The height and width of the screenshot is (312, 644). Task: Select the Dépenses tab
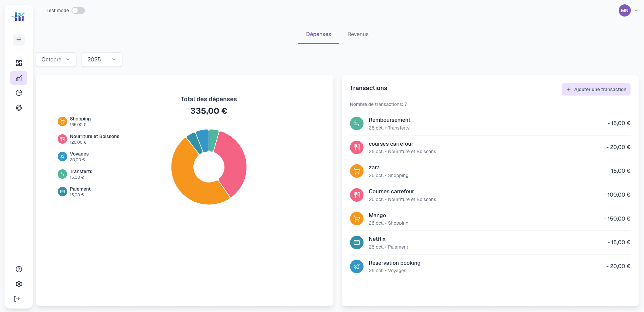[x=318, y=34]
